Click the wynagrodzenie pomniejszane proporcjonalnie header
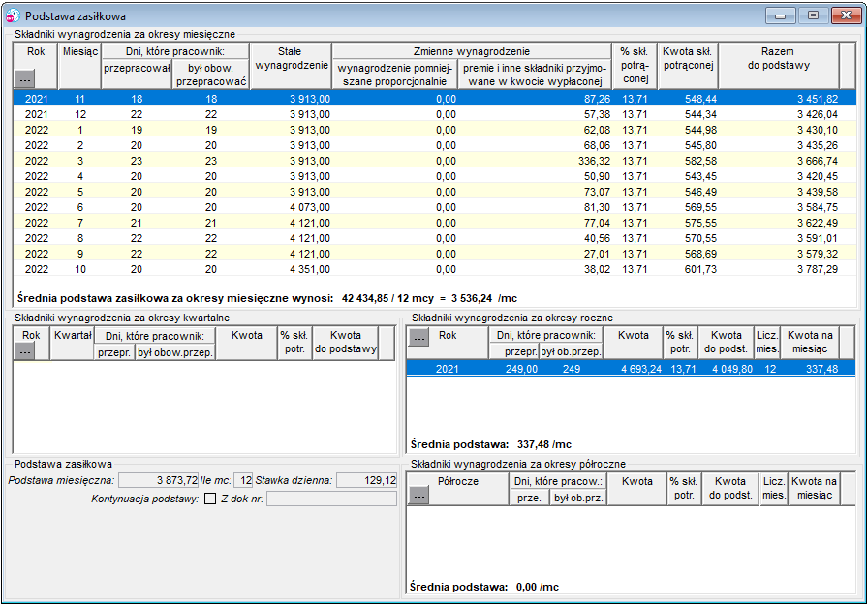The height and width of the screenshot is (606, 868). [395, 75]
